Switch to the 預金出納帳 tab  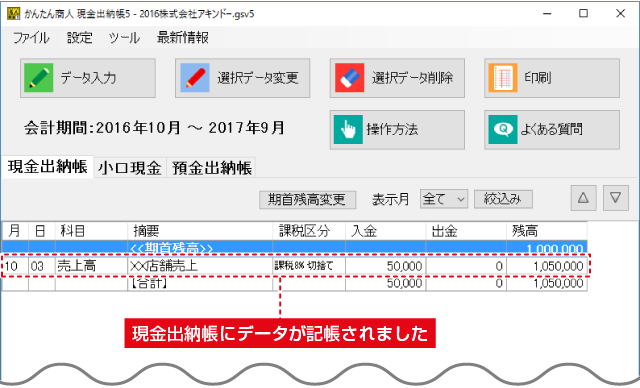tap(211, 168)
